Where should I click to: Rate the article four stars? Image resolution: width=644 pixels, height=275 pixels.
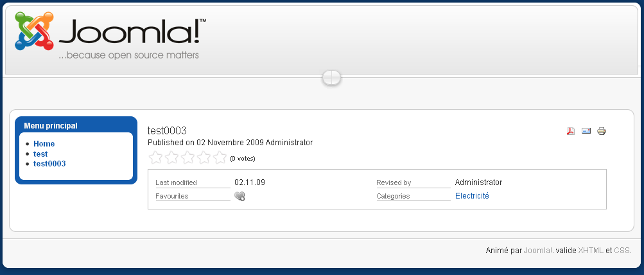[204, 157]
